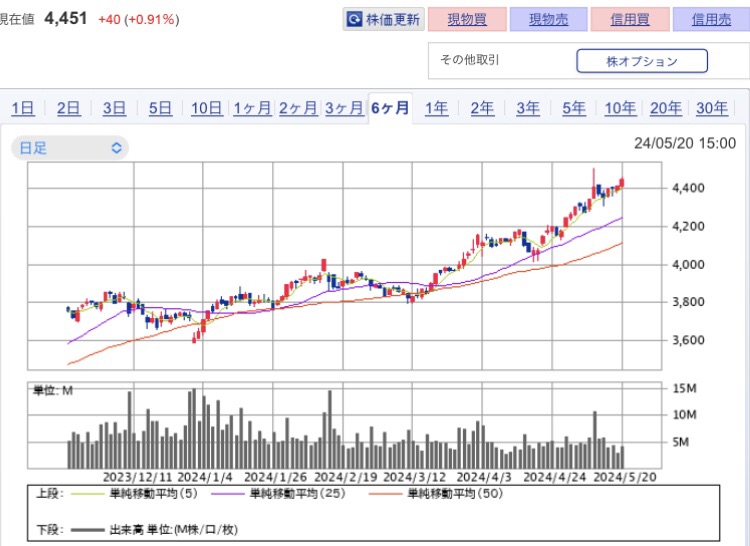Switch chart period to 3ヶ月
Image resolution: width=750 pixels, height=546 pixels.
click(x=344, y=108)
